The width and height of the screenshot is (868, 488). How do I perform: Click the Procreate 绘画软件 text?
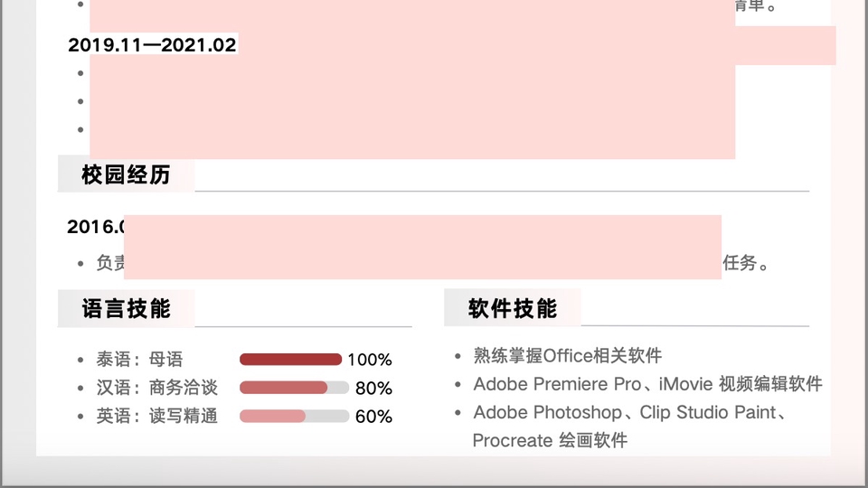coord(550,440)
